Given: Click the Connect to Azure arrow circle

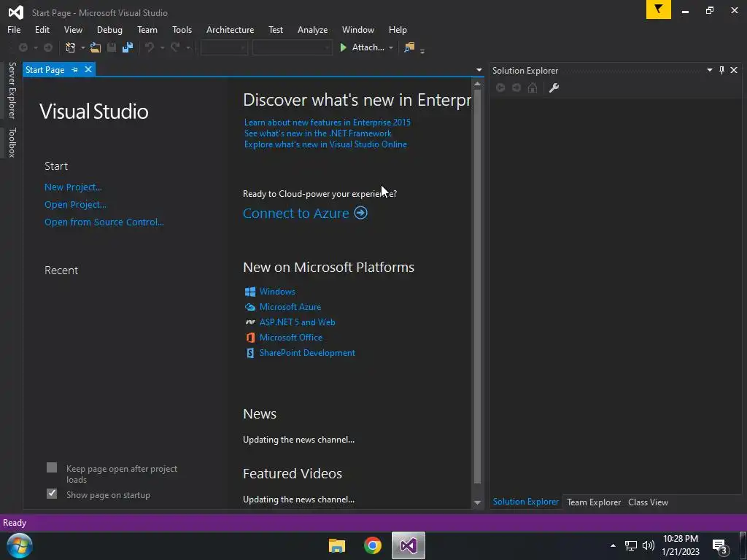Looking at the screenshot, I should coord(360,213).
